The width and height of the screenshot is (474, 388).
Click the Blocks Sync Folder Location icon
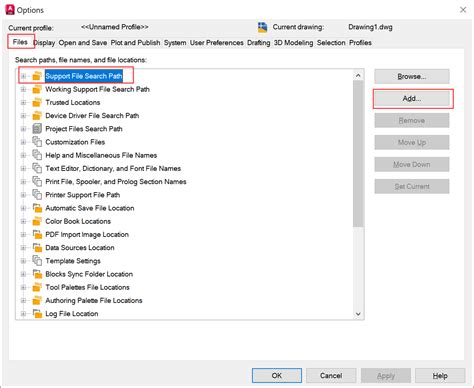pos(37,274)
